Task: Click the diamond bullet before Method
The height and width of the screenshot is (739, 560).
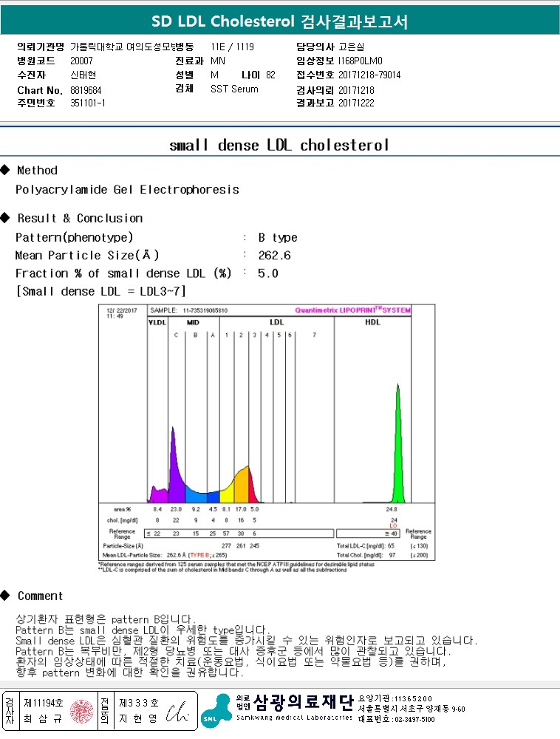Action: pos(5,170)
